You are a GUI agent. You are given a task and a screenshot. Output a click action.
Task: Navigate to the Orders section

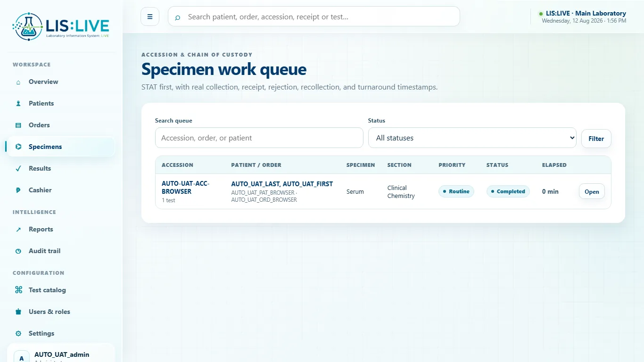[60, 125]
